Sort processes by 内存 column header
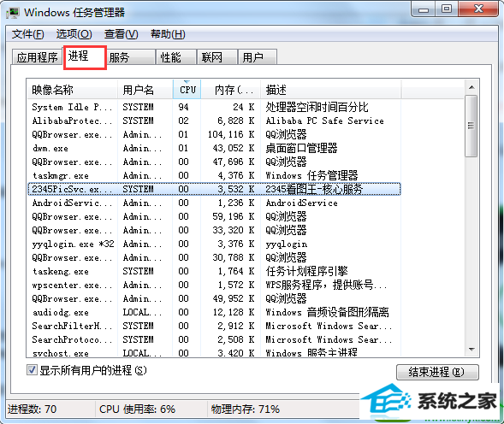This screenshot has width=504, height=424. tap(231, 89)
